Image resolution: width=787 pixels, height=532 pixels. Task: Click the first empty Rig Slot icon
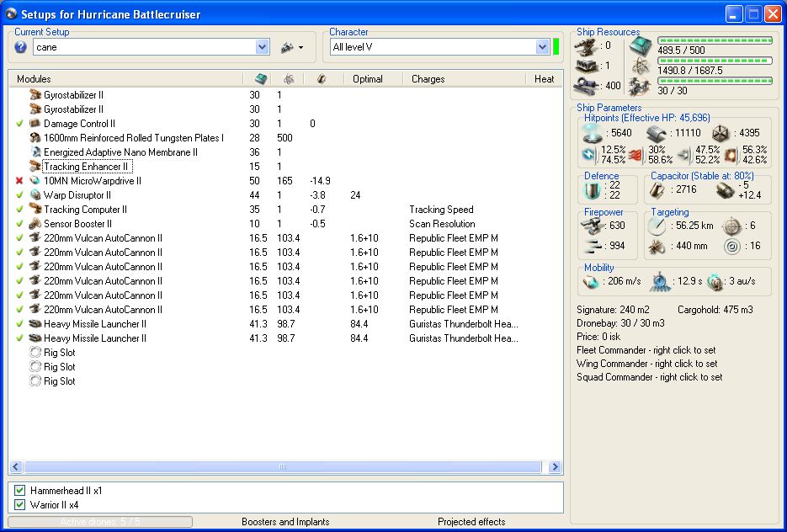35,353
